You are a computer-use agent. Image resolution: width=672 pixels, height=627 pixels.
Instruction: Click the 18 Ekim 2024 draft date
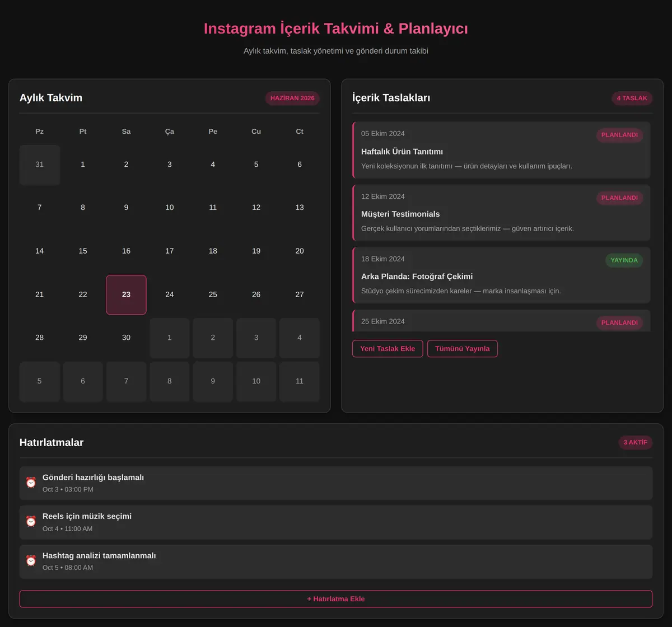click(x=383, y=259)
